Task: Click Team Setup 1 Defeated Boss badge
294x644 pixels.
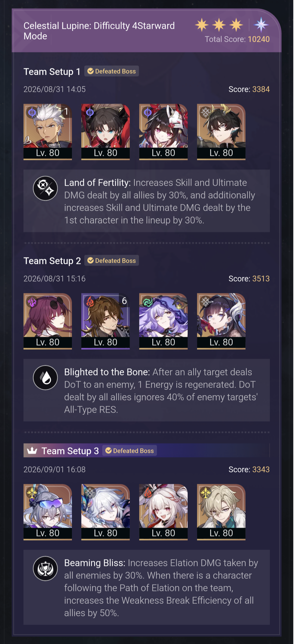Action: pos(112,71)
